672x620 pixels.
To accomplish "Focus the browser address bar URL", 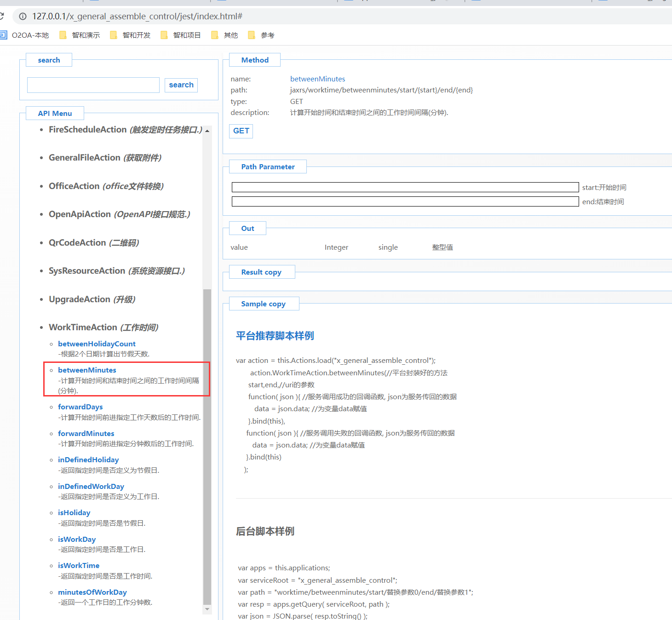I will 137,17.
